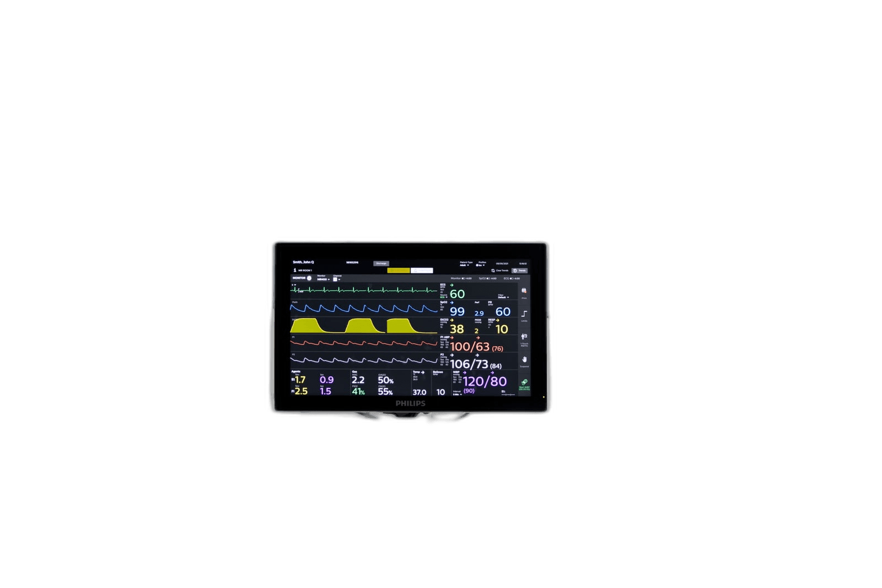Open the Filter Default dropdown
Viewport: 882px width, 588px height.
[503, 298]
